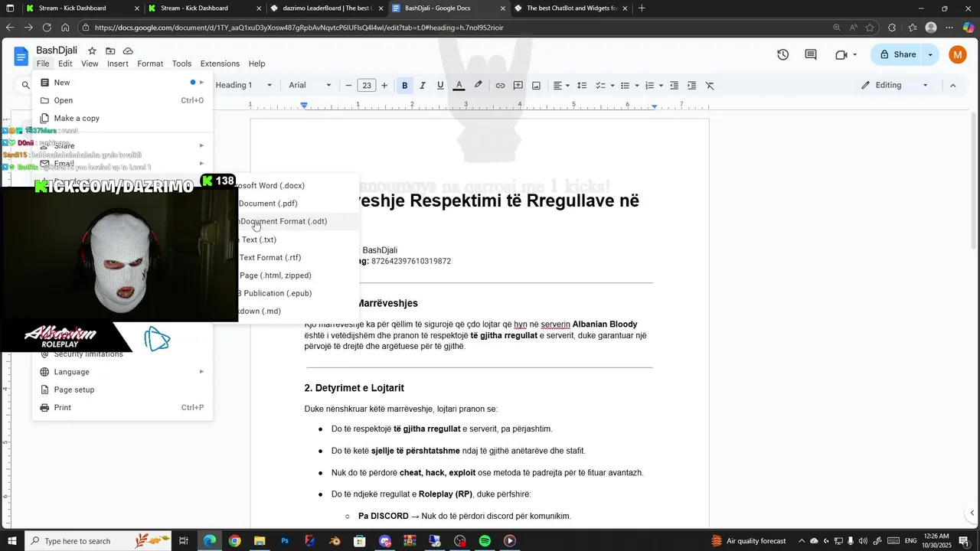Decrease font size with the minus button
Screen dimensions: 980x551
click(x=349, y=85)
